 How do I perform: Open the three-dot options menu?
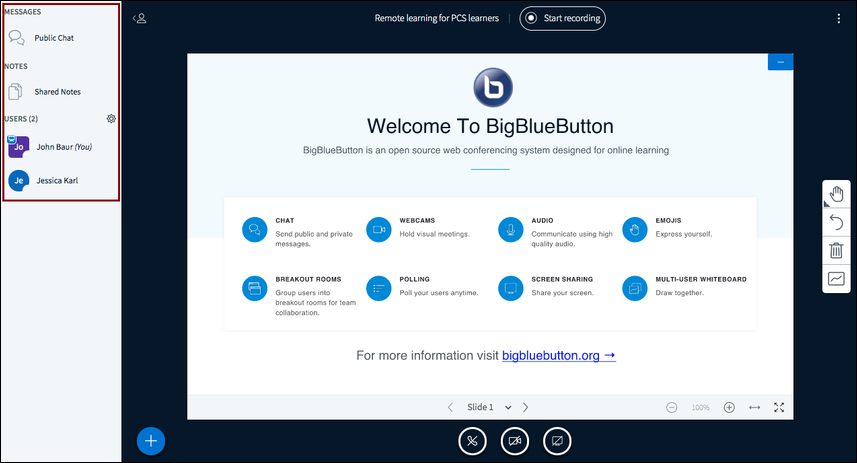(838, 19)
